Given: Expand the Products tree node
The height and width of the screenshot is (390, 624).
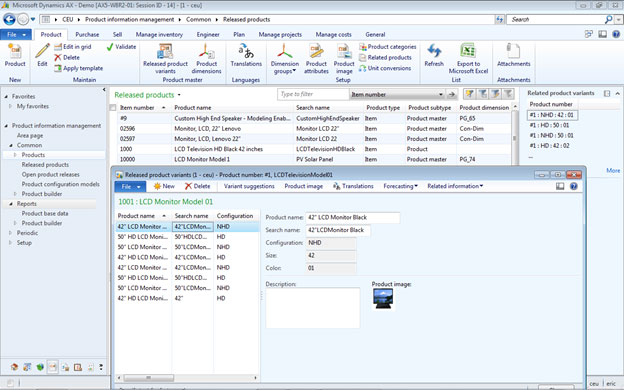Looking at the screenshot, I should 16,155.
